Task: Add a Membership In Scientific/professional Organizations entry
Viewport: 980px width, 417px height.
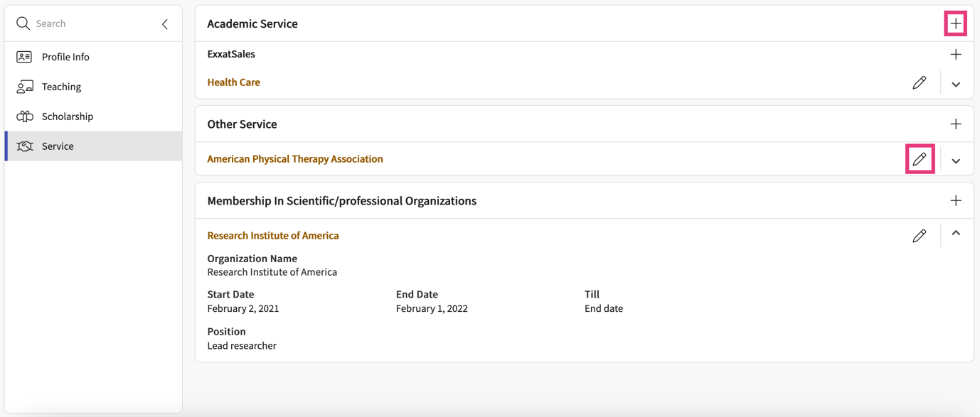Action: click(955, 201)
